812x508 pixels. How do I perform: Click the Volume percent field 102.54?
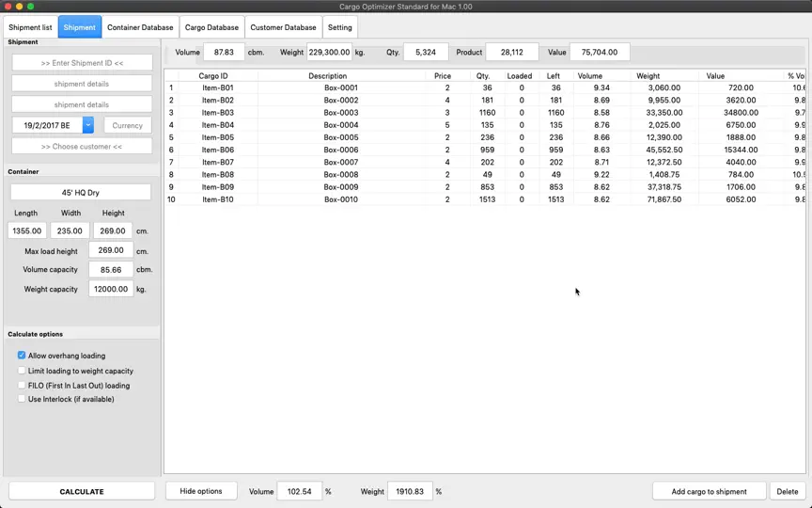(299, 491)
